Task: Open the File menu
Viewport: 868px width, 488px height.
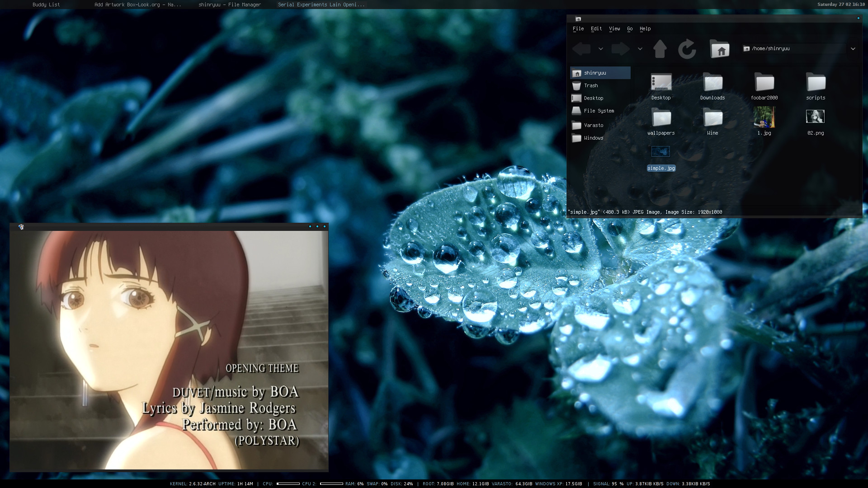Action: click(578, 29)
